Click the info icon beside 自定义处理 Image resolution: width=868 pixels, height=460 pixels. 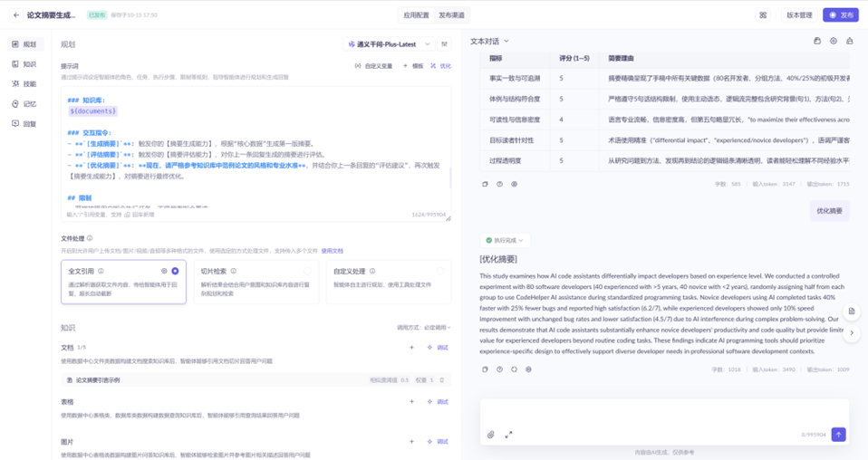[x=372, y=272]
